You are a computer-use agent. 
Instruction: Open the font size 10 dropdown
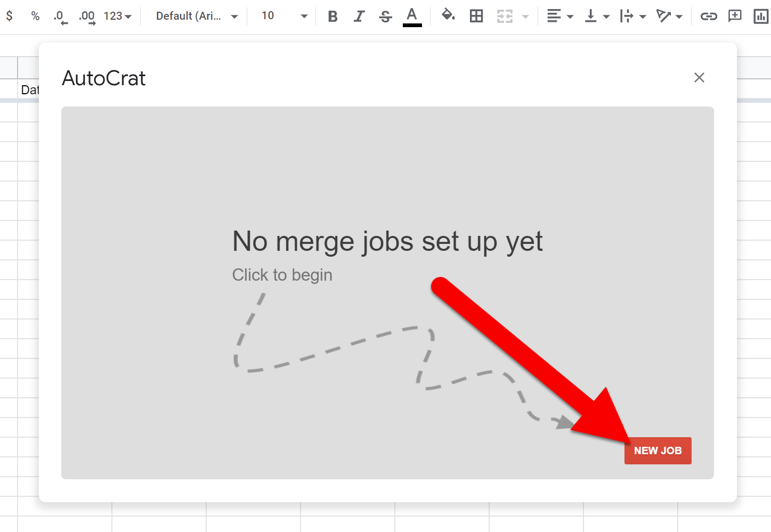pyautogui.click(x=285, y=16)
